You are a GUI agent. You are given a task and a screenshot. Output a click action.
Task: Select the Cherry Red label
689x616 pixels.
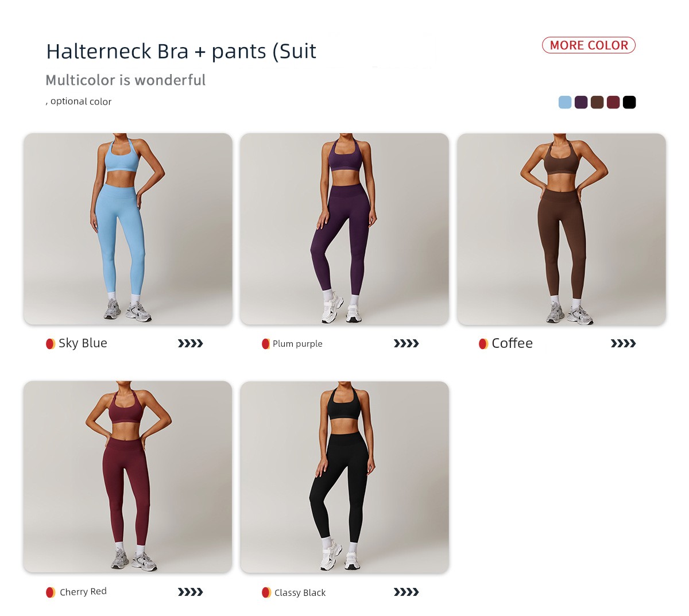coord(83,592)
